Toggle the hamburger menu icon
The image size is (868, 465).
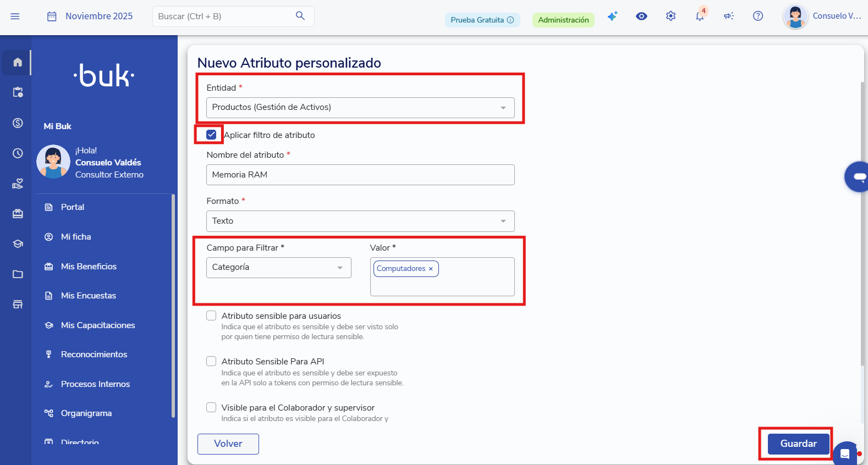[15, 16]
